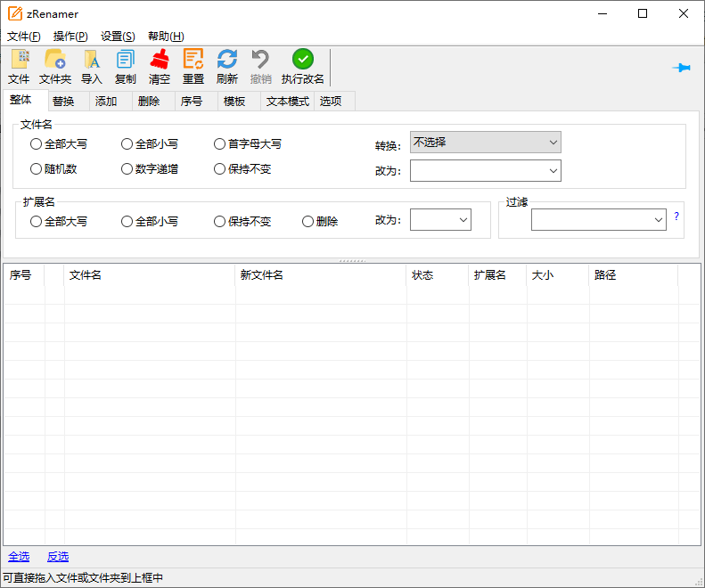Choose the 数字递增 radio option
The image size is (705, 588).
click(127, 168)
